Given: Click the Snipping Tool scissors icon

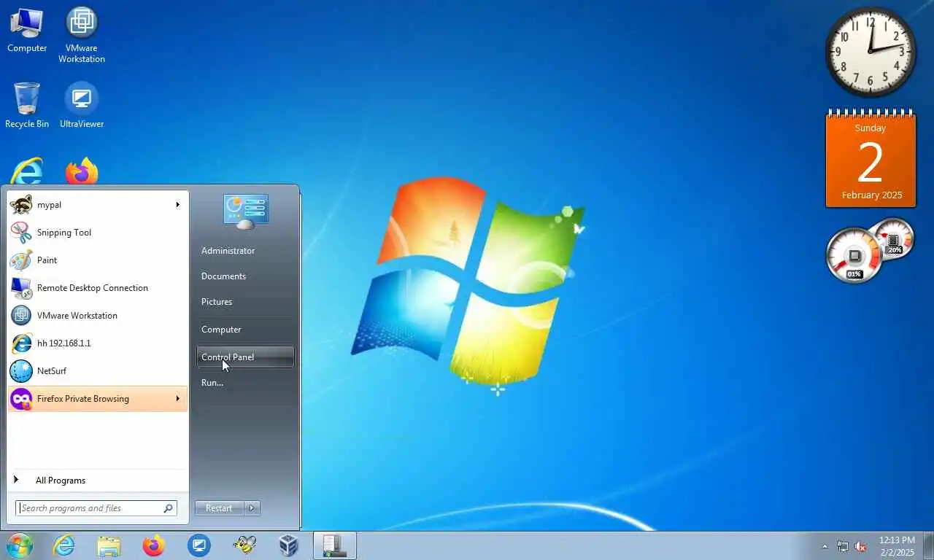Looking at the screenshot, I should (21, 233).
